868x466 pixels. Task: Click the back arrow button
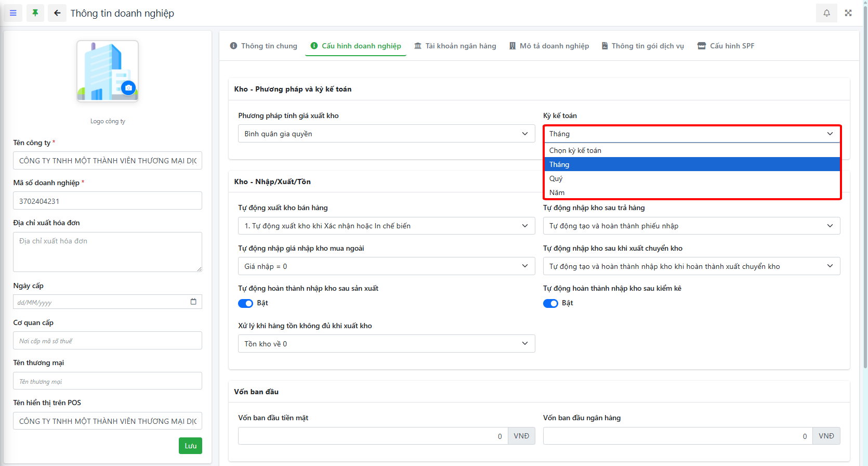point(57,13)
